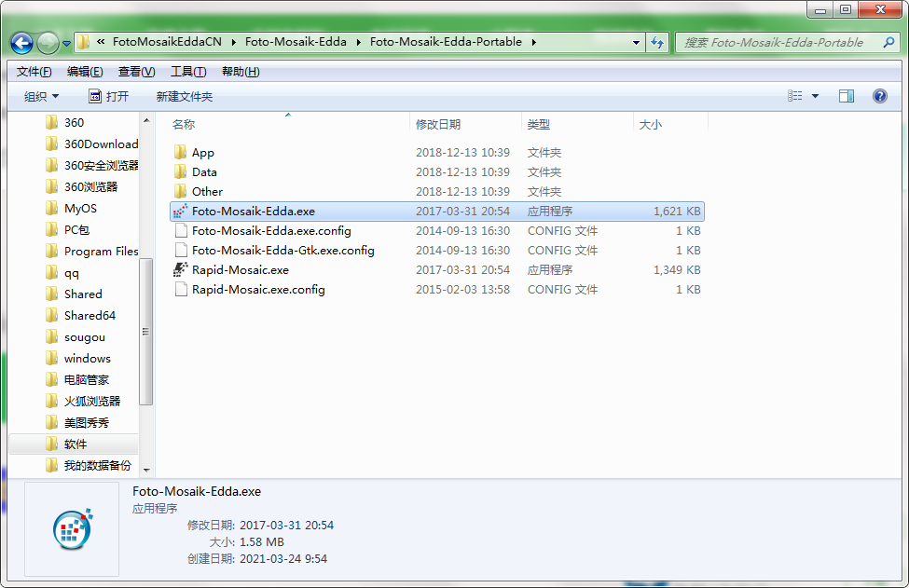The height and width of the screenshot is (588, 909).
Task: Select 美图秀秀 folder in tree
Action: (x=76, y=422)
